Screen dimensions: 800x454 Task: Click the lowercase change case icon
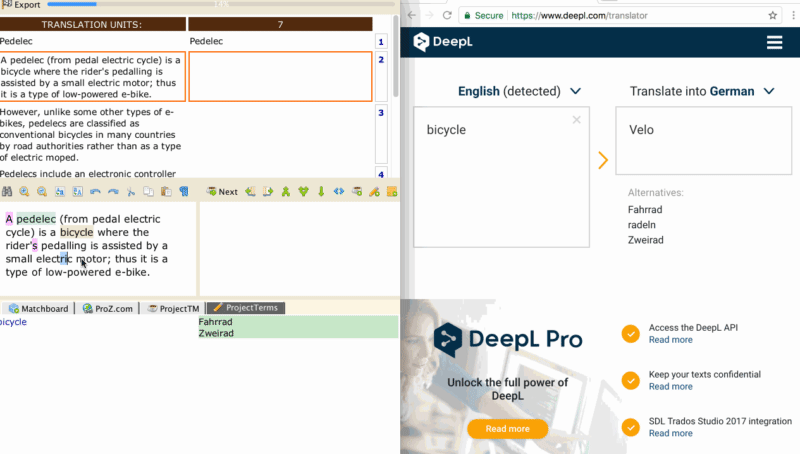tap(60, 192)
